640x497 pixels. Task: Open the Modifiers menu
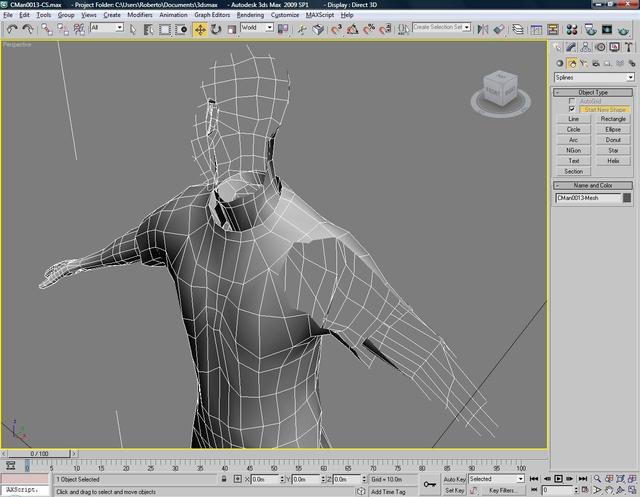(140, 16)
